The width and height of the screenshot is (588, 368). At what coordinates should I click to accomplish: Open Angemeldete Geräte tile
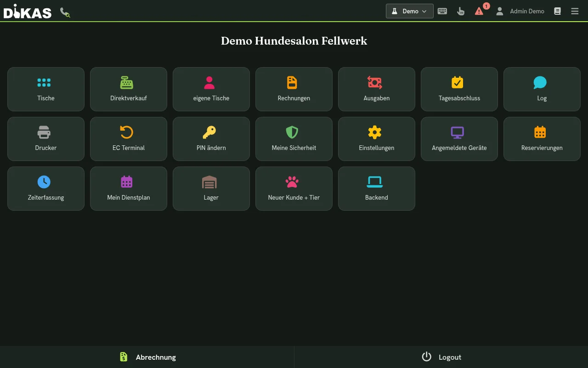click(x=459, y=139)
